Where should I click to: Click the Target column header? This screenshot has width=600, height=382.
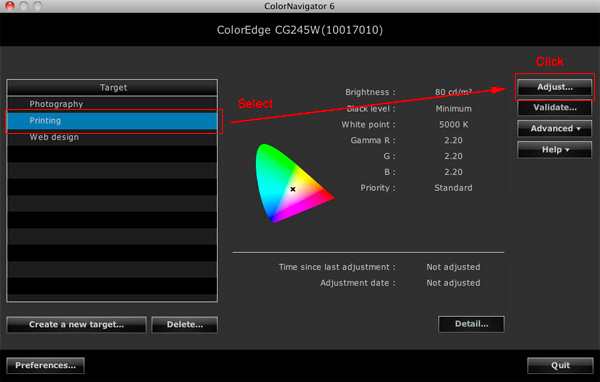tap(112, 88)
